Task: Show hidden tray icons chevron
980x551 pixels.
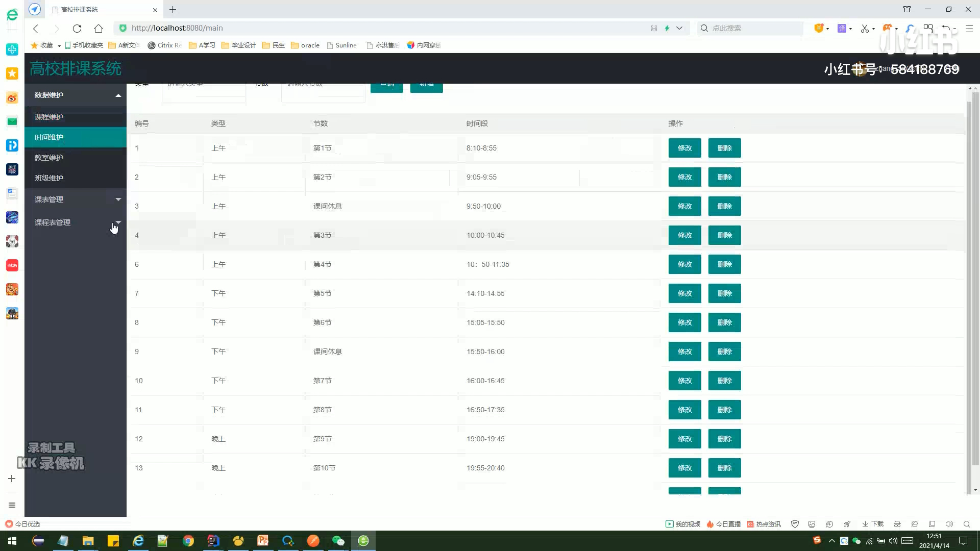Action: click(x=832, y=541)
